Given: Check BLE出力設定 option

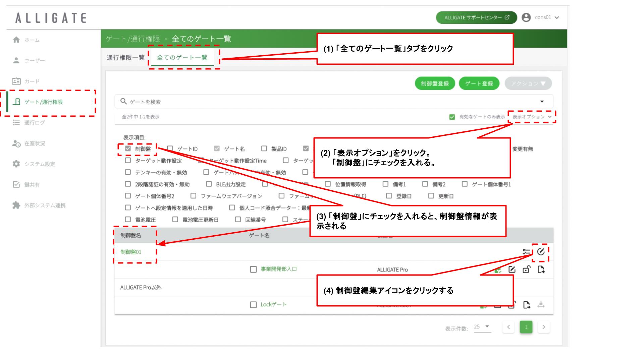Looking at the screenshot, I should [209, 184].
